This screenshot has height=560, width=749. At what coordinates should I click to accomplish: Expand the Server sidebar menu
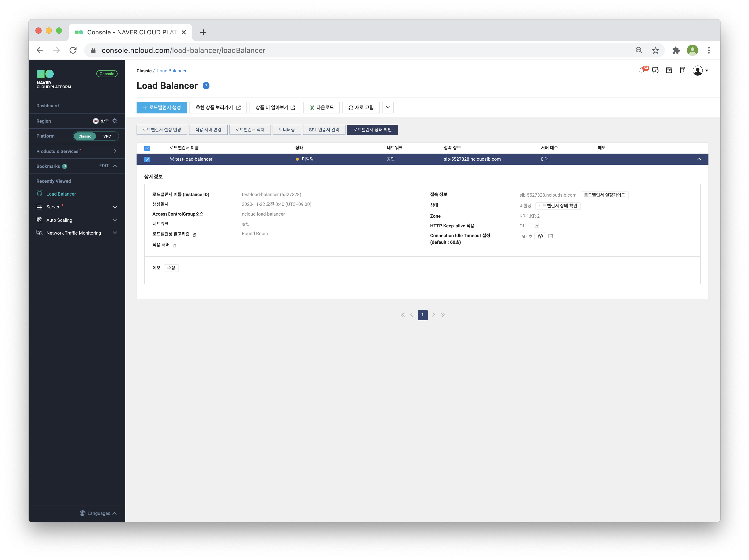click(x=115, y=207)
